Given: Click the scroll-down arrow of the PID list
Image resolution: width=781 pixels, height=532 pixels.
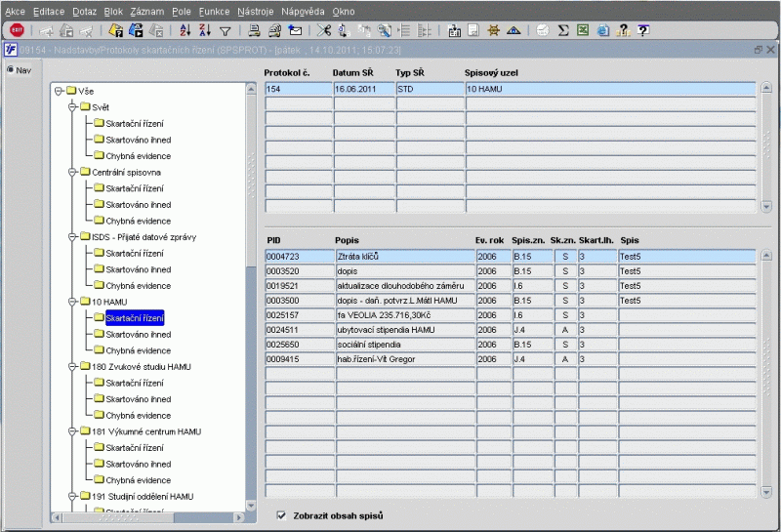Looking at the screenshot, I should pos(766,492).
